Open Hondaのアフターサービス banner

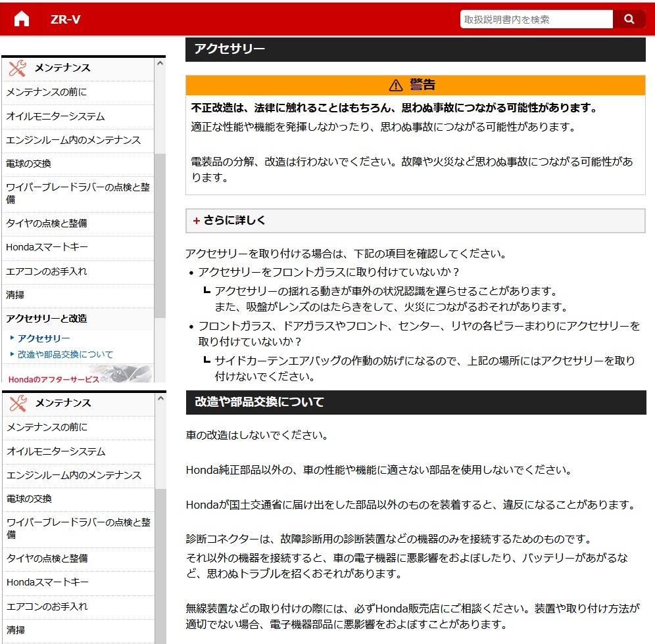coord(78,373)
